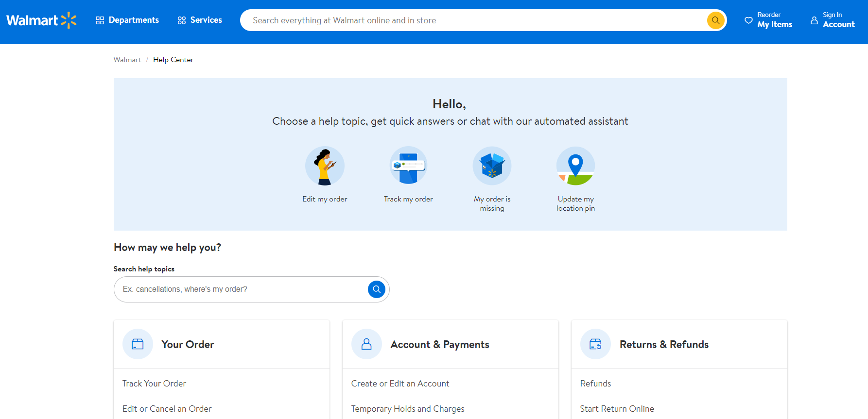Select the My order is missing box icon
The height and width of the screenshot is (419, 868).
(x=492, y=166)
